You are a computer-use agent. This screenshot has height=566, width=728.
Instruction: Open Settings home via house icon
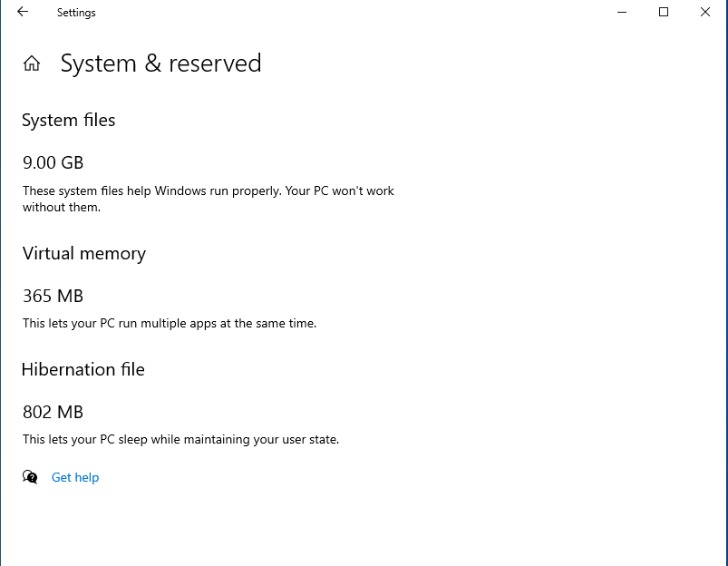pyautogui.click(x=32, y=63)
